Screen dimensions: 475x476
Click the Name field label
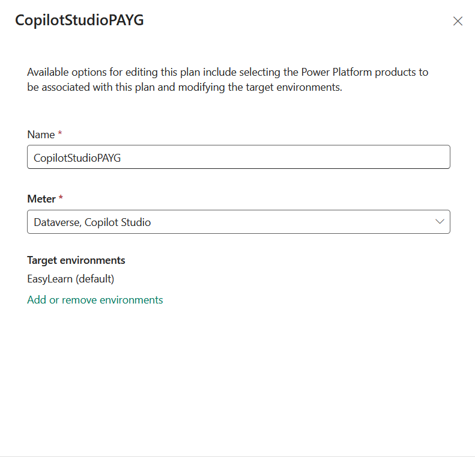tap(41, 135)
